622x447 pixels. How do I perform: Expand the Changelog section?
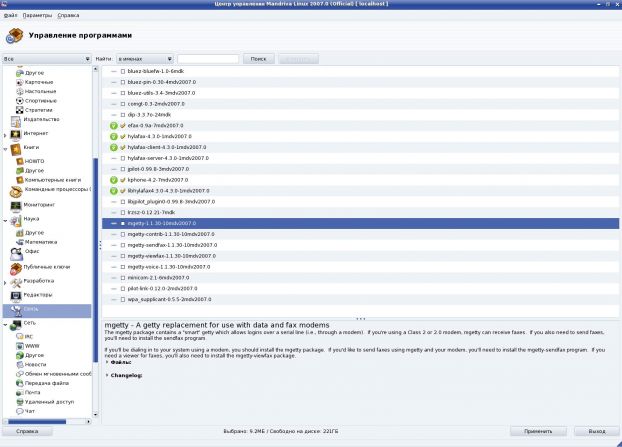[x=107, y=375]
